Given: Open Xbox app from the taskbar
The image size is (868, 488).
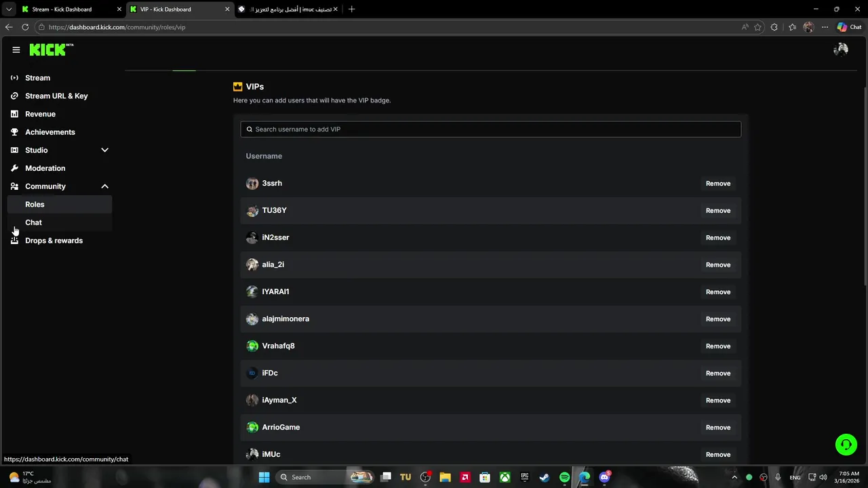Looking at the screenshot, I should (505, 477).
